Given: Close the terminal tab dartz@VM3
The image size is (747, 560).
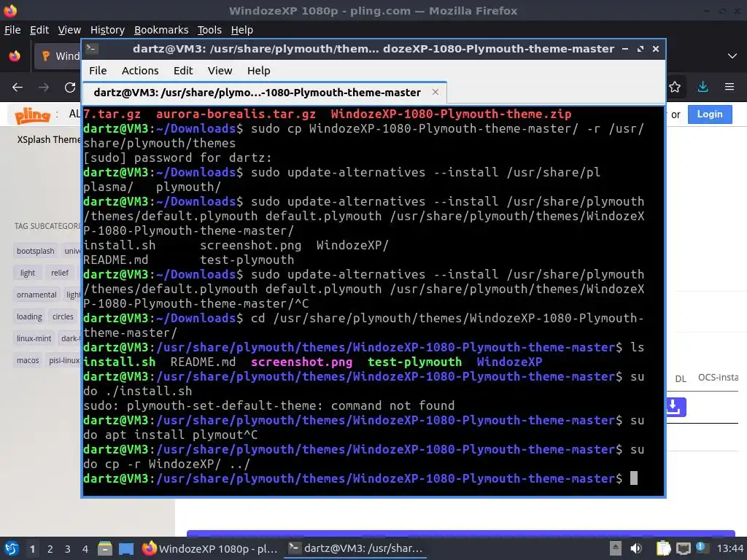Looking at the screenshot, I should [x=435, y=92].
